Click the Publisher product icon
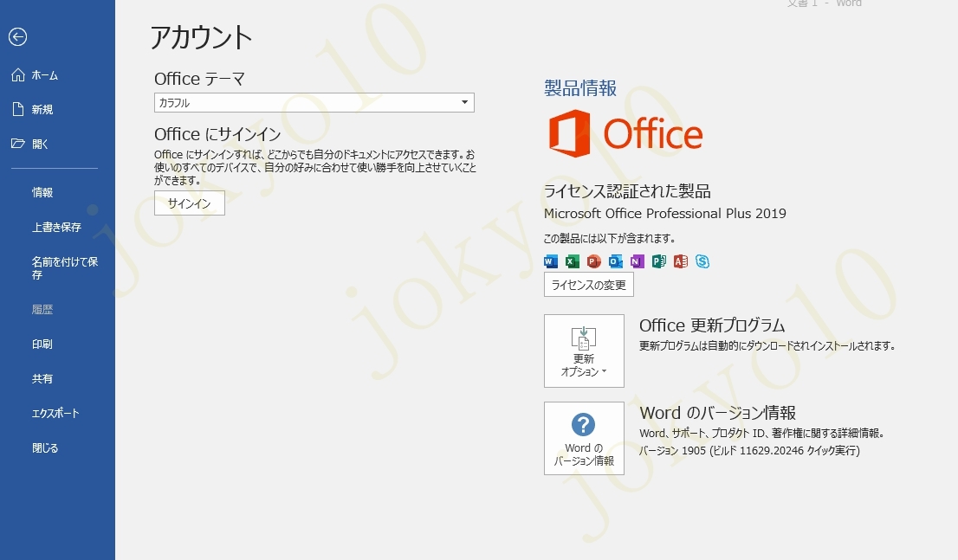This screenshot has width=958, height=560. (x=658, y=261)
